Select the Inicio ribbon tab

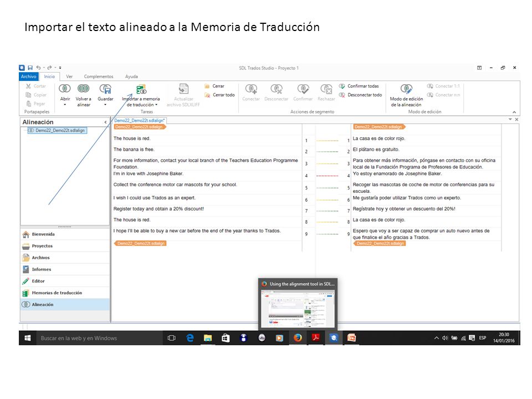49,76
